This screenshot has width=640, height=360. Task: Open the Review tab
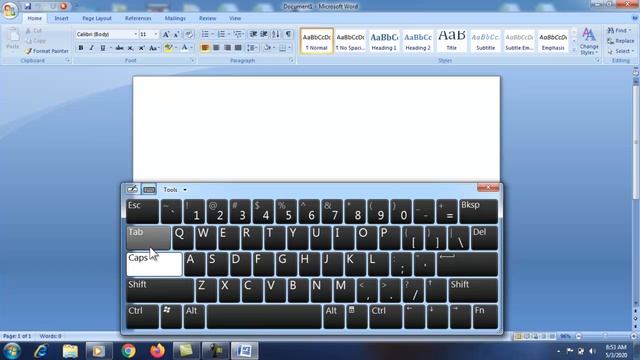click(207, 18)
